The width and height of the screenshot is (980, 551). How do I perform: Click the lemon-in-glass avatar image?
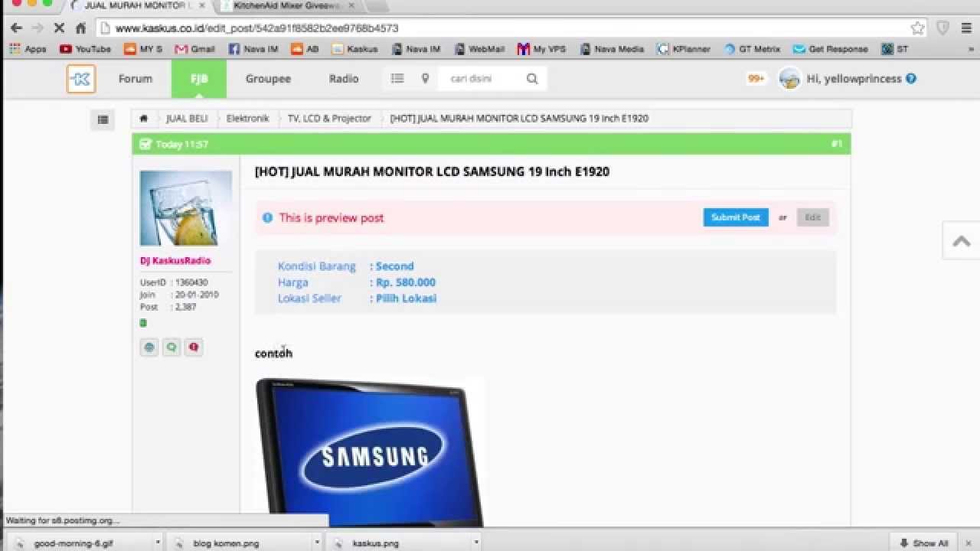pyautogui.click(x=186, y=208)
